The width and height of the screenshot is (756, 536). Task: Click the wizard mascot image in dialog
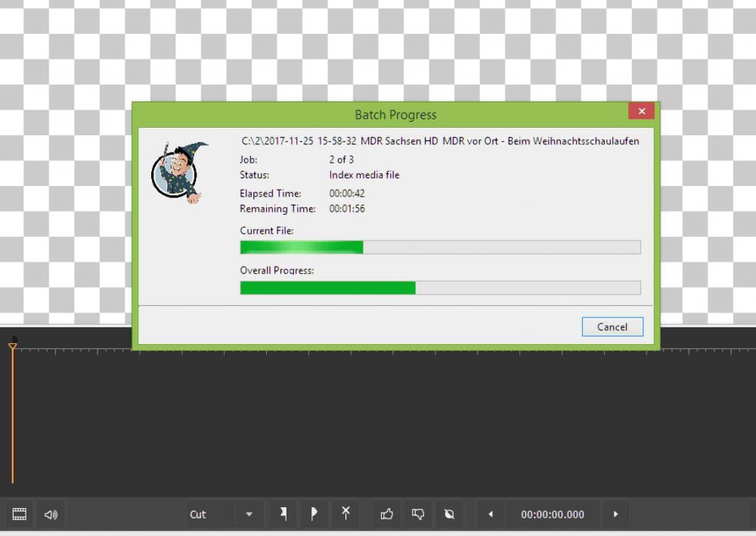click(x=178, y=172)
